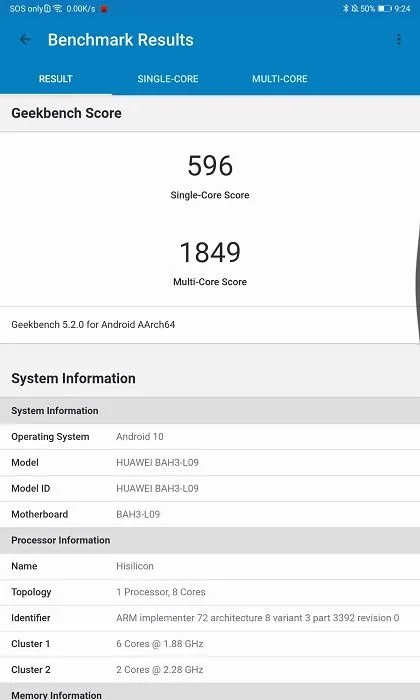Switch to the SINGLE-CORE tab
The width and height of the screenshot is (420, 700).
pyautogui.click(x=168, y=79)
